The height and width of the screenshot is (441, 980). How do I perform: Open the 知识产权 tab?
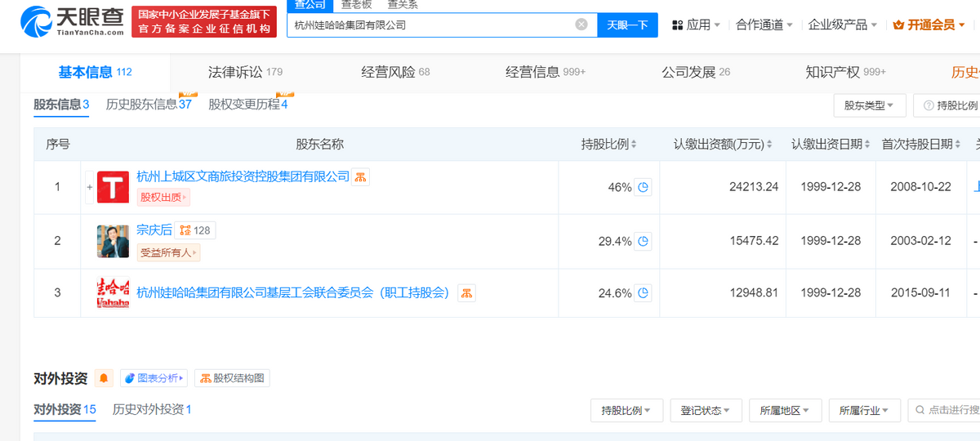pos(846,72)
